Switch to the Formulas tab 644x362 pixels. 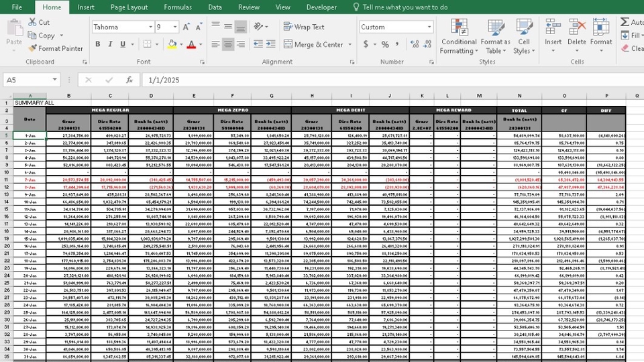(178, 7)
